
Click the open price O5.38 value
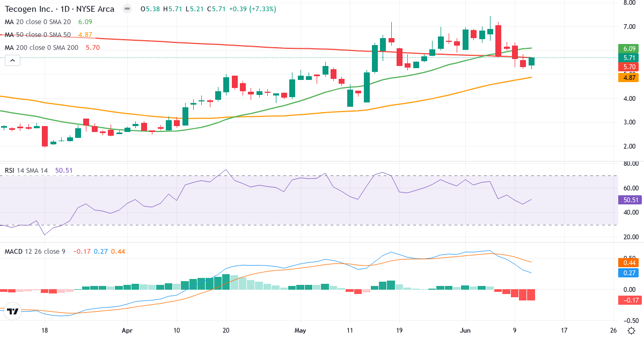(151, 9)
